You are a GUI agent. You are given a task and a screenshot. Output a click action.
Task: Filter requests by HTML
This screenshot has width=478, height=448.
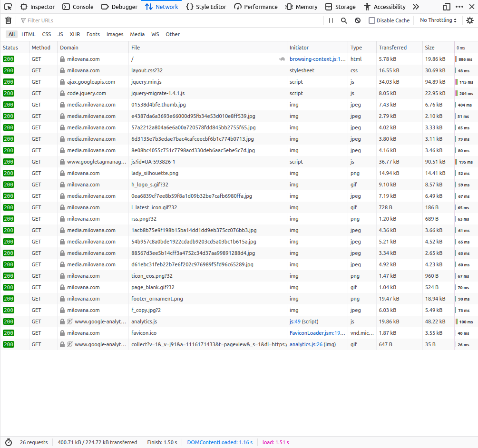coord(29,34)
